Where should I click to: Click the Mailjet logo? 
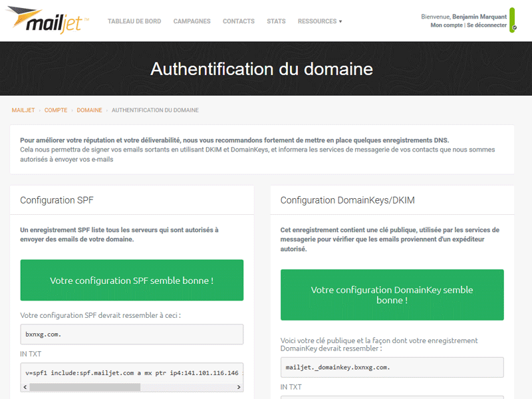coord(47,21)
